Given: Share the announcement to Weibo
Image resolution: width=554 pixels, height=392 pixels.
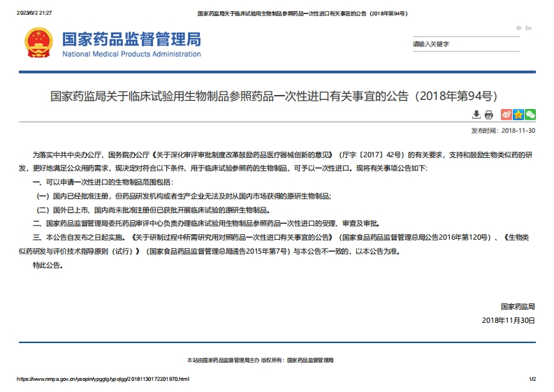Looking at the screenshot, I should [506, 115].
